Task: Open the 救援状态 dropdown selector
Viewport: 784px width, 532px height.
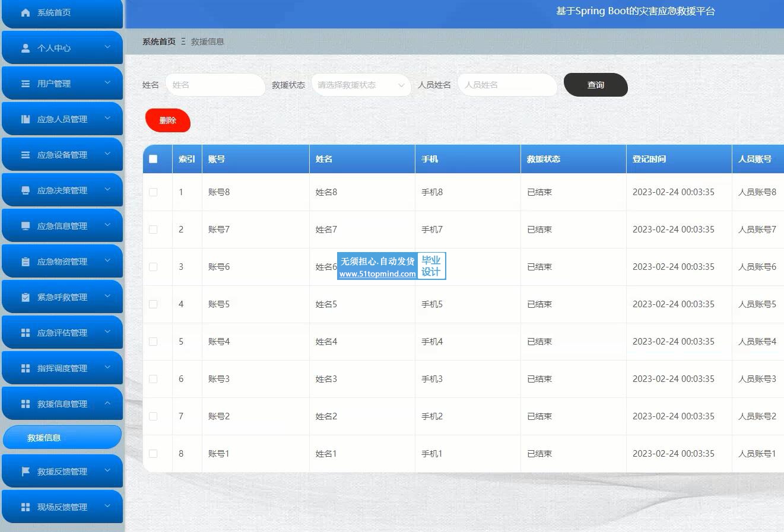Action: 361,85
